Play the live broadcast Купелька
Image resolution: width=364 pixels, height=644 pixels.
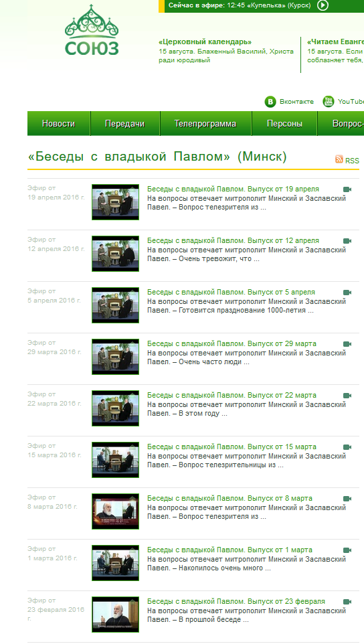pyautogui.click(x=323, y=5)
